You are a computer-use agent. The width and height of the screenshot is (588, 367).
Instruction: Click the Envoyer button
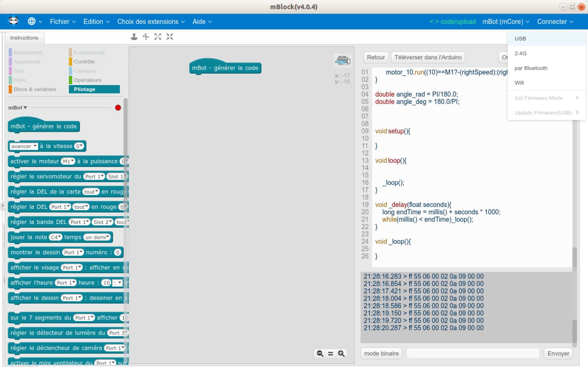pyautogui.click(x=558, y=353)
